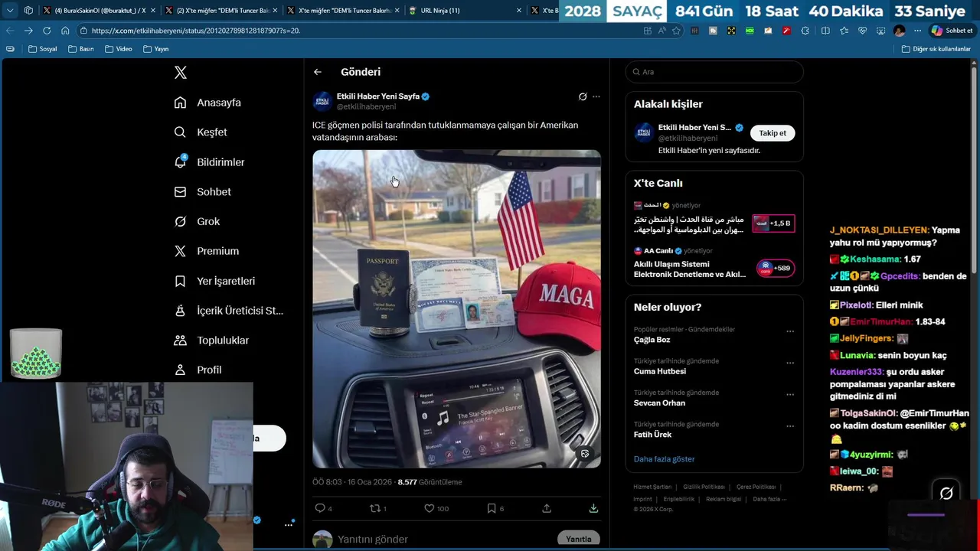Open more options for Cuma Hutbesi trend
980x551 pixels.
790,363
